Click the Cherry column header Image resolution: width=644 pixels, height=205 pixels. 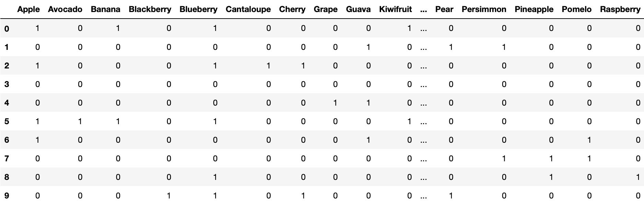click(x=292, y=10)
